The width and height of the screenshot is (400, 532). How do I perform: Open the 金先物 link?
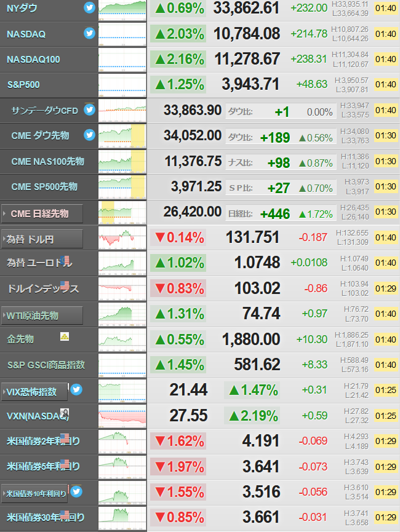[20, 339]
